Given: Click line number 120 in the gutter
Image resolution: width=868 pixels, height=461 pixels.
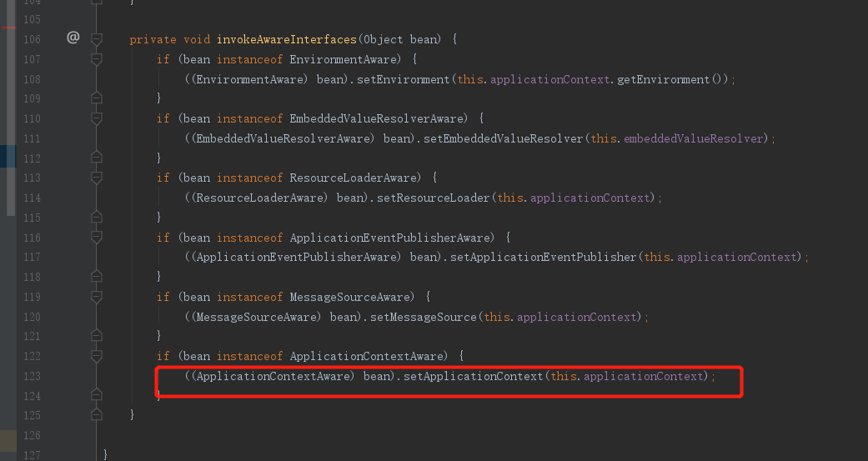Looking at the screenshot, I should point(33,317).
